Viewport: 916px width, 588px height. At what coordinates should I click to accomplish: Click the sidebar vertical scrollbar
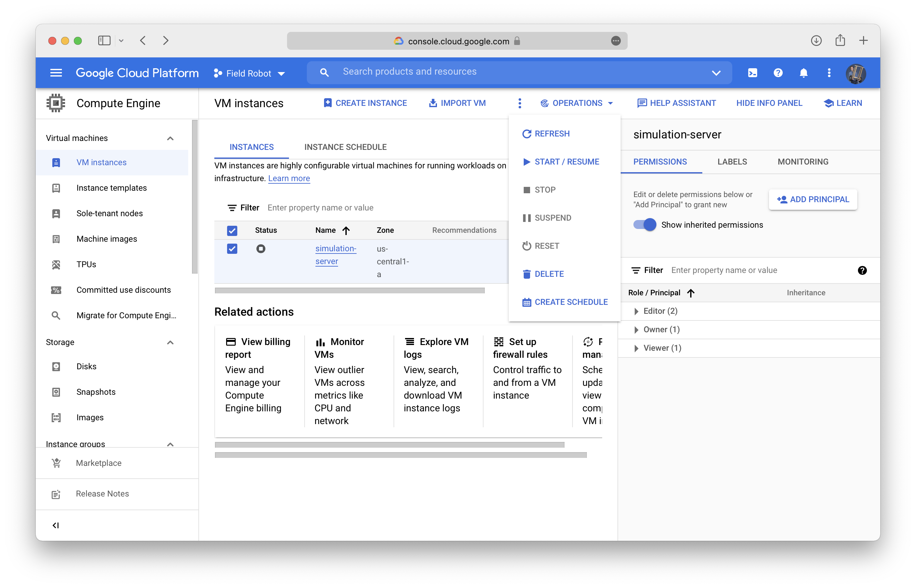pyautogui.click(x=195, y=197)
